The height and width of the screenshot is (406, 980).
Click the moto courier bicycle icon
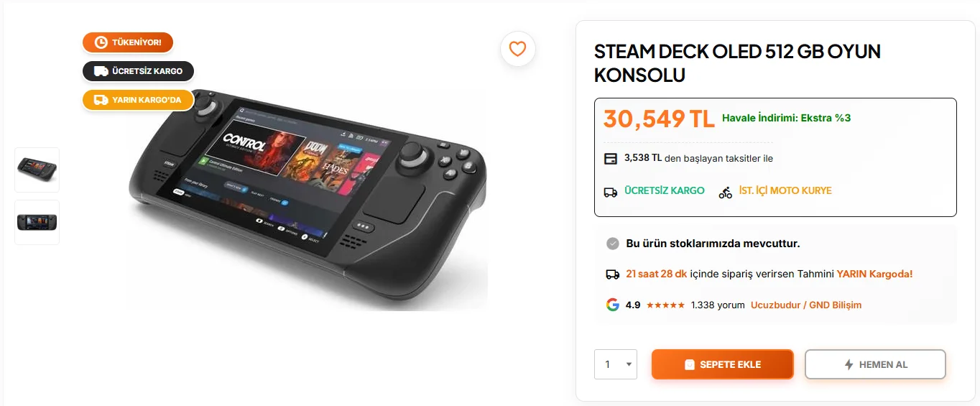click(x=726, y=192)
